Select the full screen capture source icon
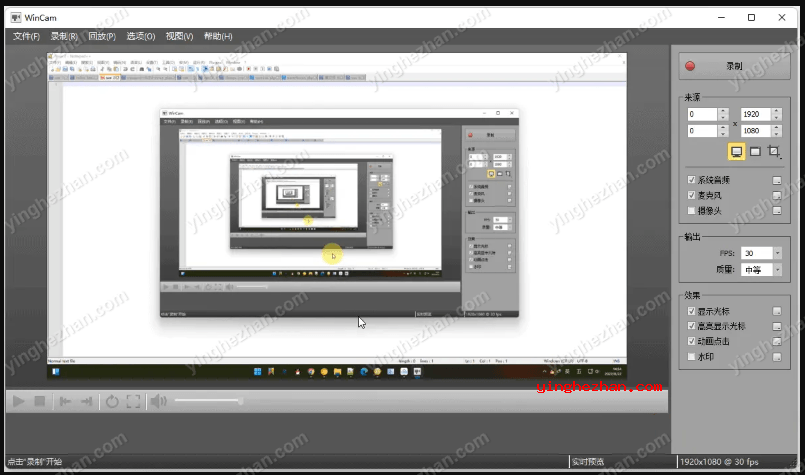The width and height of the screenshot is (805, 475). point(737,151)
